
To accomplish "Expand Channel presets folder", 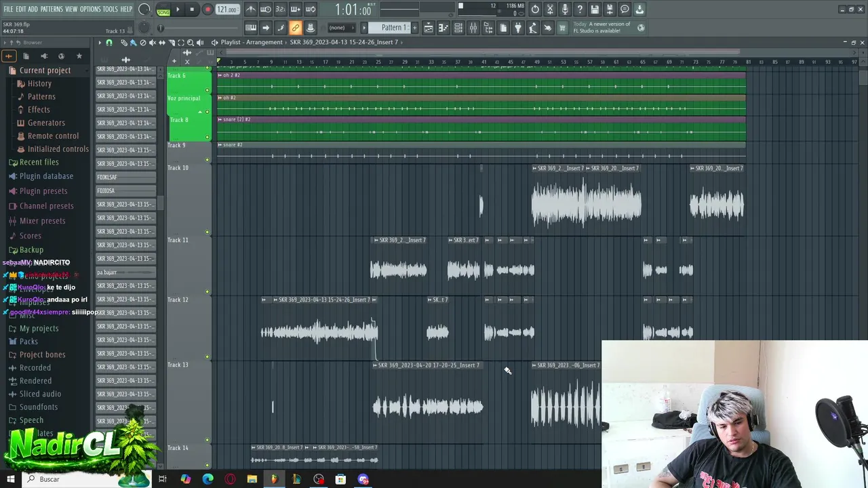I will [x=46, y=206].
